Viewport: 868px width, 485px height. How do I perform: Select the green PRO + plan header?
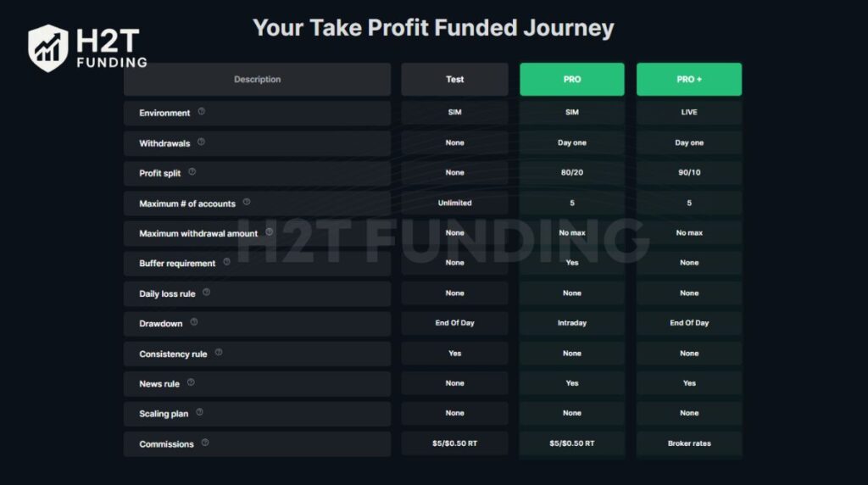(689, 80)
